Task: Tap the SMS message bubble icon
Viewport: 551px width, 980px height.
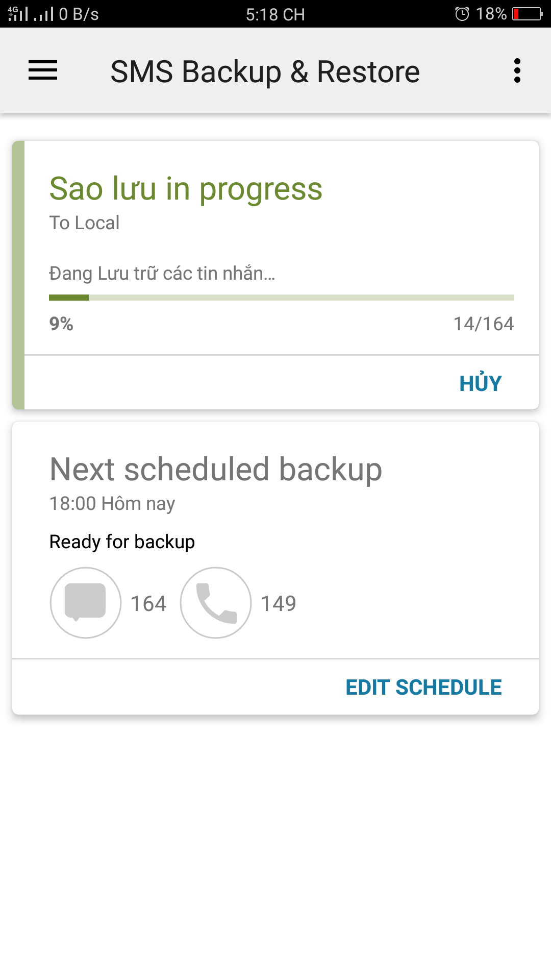Action: (85, 602)
